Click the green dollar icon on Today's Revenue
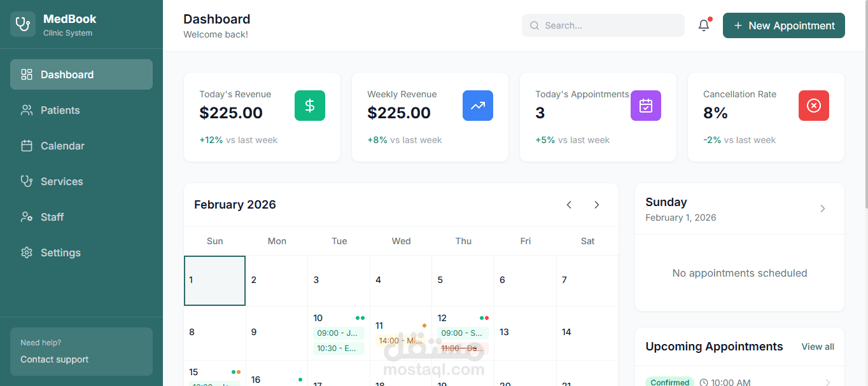This screenshot has width=868, height=386. [310, 106]
